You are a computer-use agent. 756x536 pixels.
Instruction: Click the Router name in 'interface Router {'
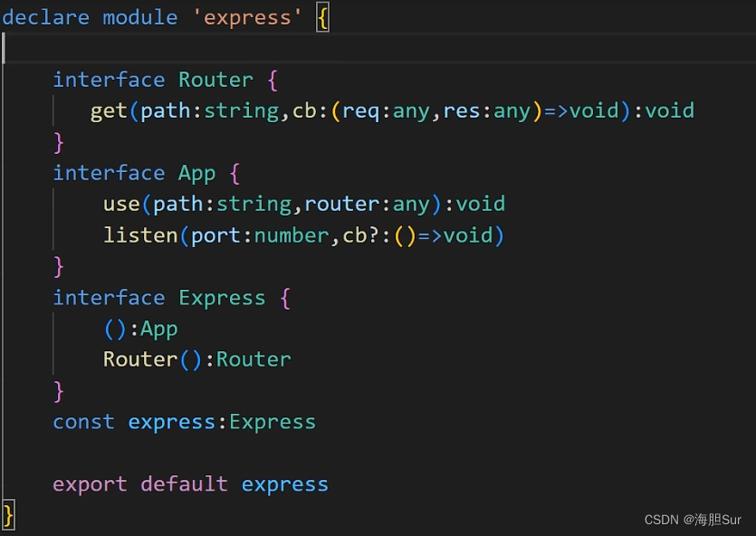point(215,80)
